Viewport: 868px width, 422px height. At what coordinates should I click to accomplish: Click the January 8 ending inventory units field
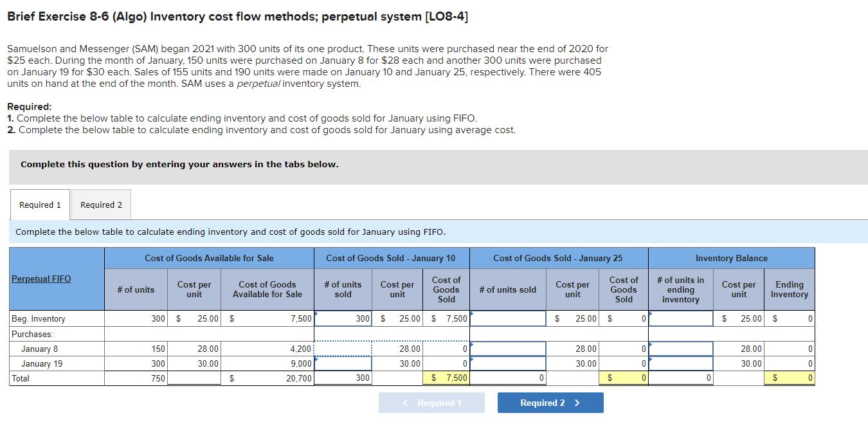pyautogui.click(x=681, y=348)
